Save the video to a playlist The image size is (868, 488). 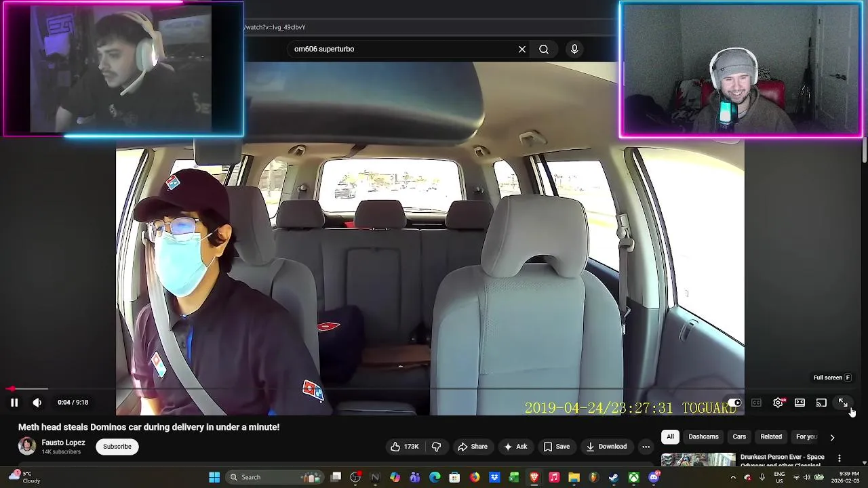556,447
